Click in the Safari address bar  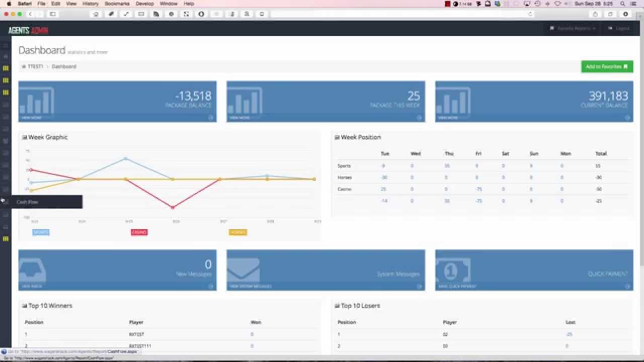(401, 14)
